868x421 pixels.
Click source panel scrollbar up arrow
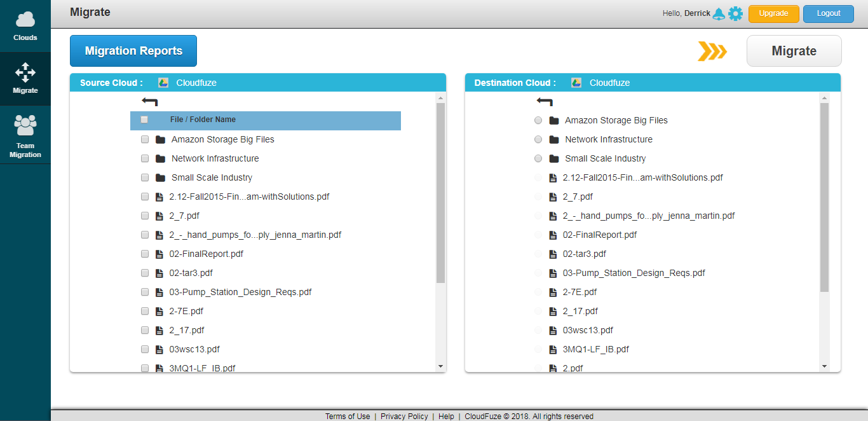click(x=441, y=98)
